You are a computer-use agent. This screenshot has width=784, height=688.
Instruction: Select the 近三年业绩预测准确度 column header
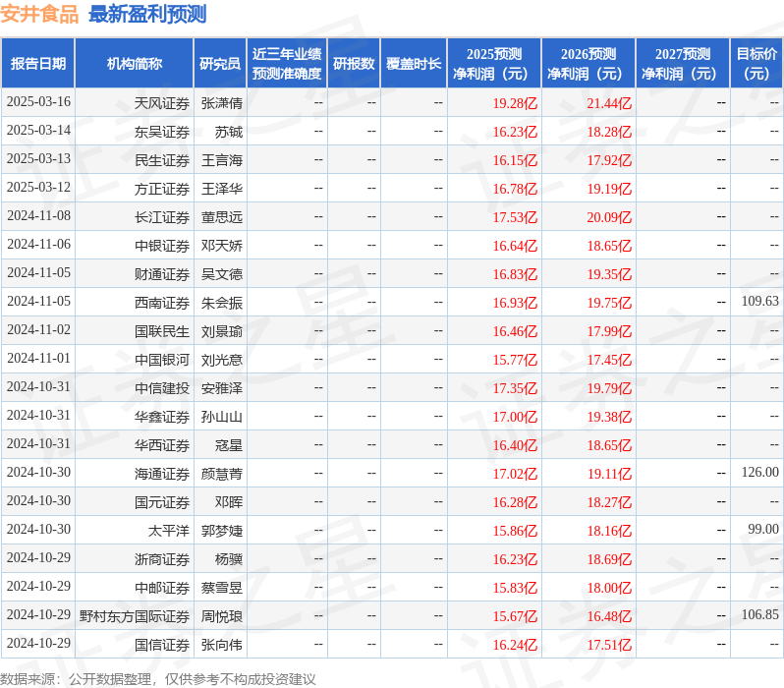287,63
